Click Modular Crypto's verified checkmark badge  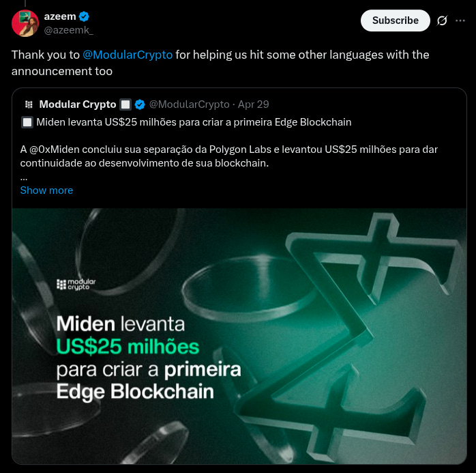140,104
